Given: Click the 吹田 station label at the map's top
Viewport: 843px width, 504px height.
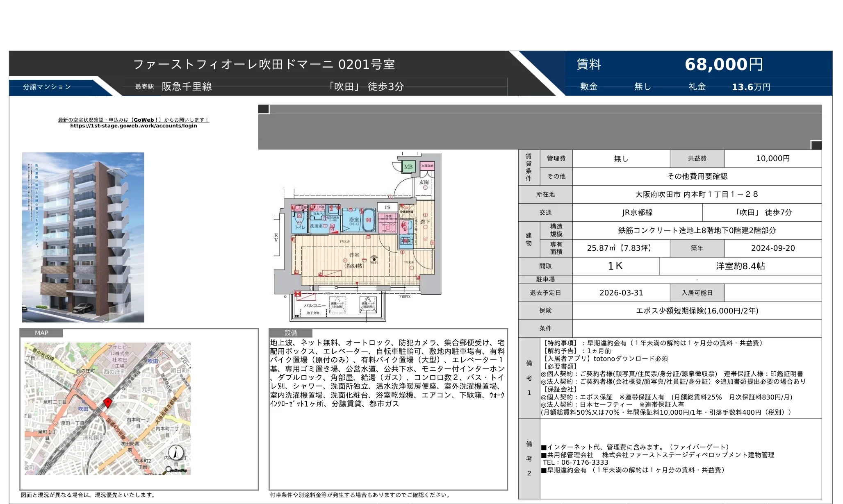Looking at the screenshot, I should (153, 361).
